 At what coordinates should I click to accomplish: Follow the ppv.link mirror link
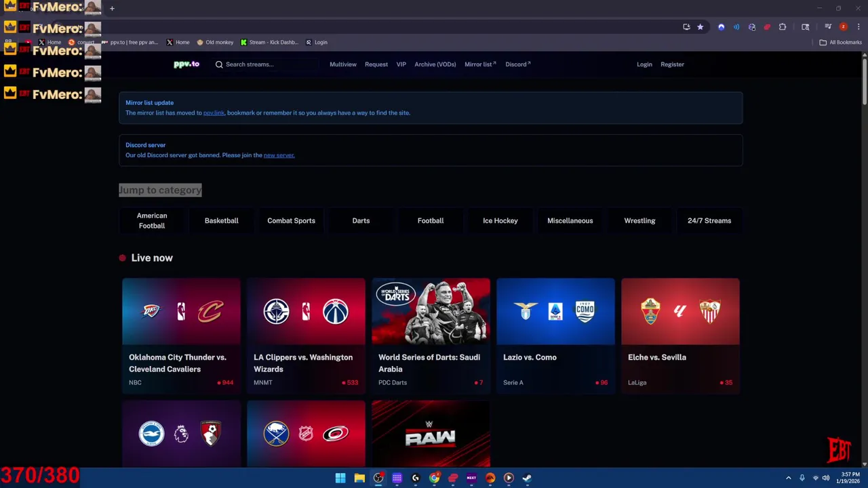[x=214, y=113]
